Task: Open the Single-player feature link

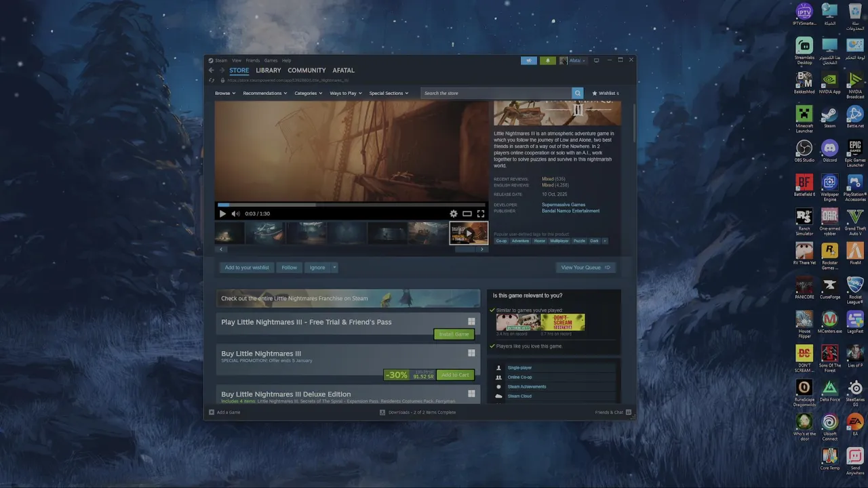Action: coord(519,367)
